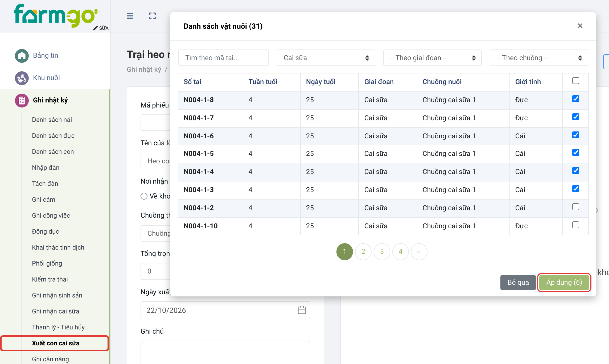Click the Bỏ qua button

pos(518,282)
